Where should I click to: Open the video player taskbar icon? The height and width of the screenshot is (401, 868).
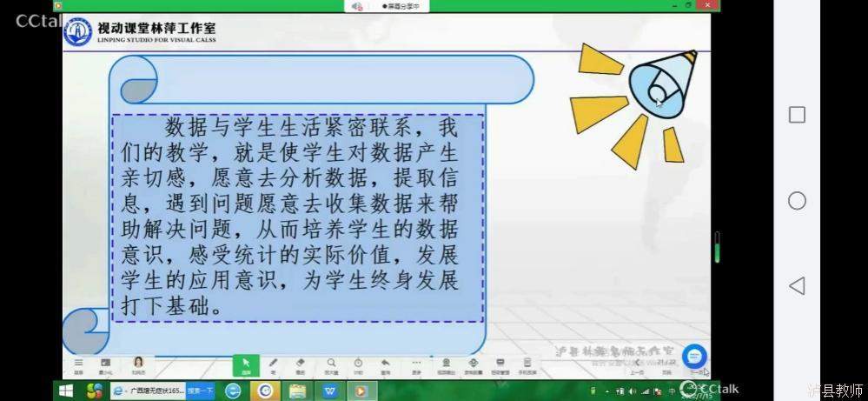(x=362, y=391)
